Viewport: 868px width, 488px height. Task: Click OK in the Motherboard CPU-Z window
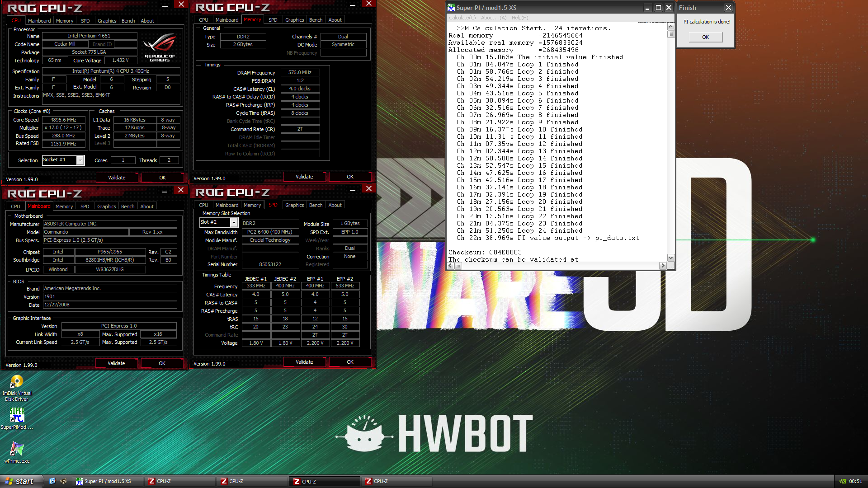[x=162, y=363]
